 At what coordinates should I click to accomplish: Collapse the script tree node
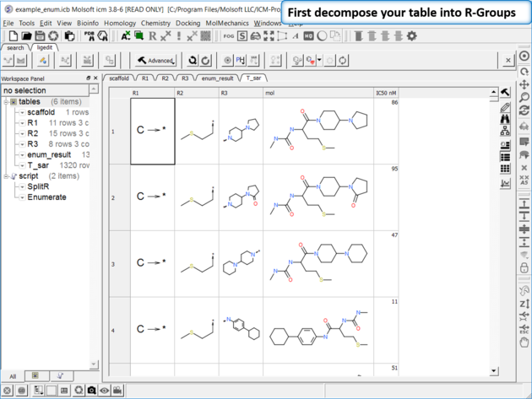pyautogui.click(x=6, y=176)
